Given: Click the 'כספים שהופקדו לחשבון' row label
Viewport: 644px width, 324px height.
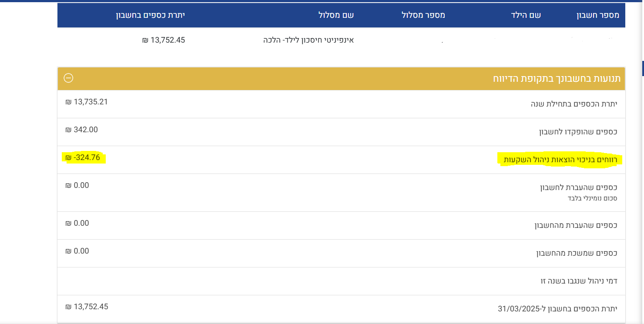Looking at the screenshot, I should [578, 132].
